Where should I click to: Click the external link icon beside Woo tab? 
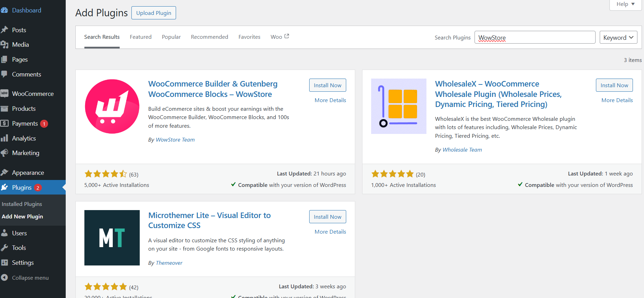[287, 36]
